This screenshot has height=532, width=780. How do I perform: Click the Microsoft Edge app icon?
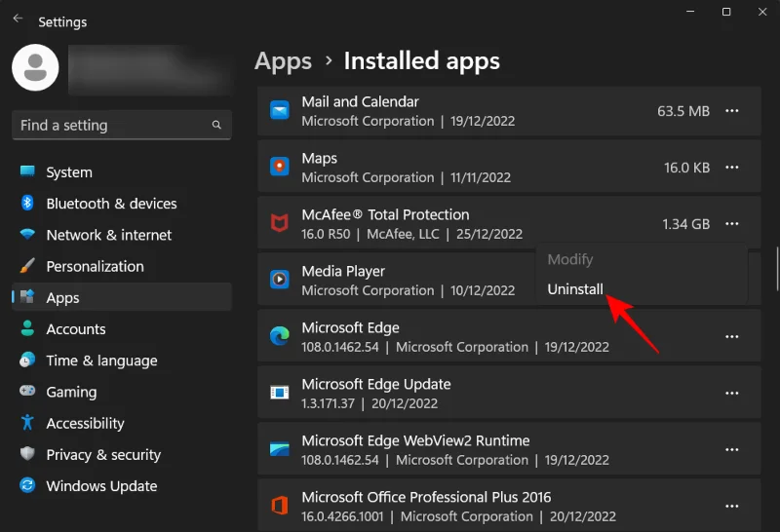[x=280, y=336]
